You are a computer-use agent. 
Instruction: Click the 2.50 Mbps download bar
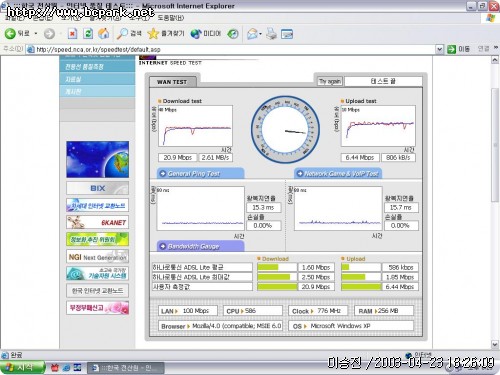277,277
